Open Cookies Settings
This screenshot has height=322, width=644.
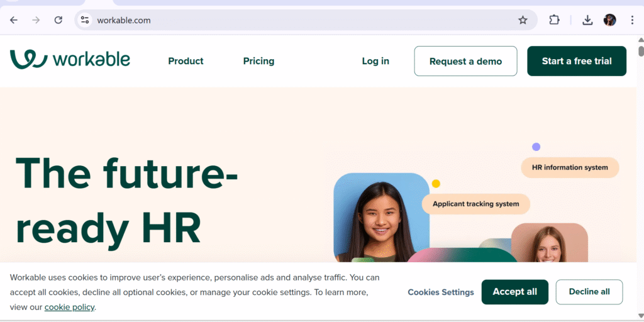pos(441,292)
